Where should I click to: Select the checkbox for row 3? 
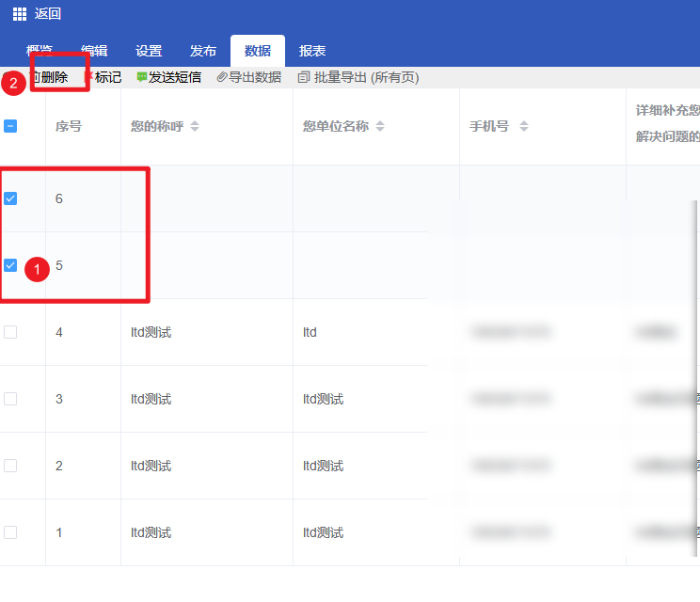pos(10,399)
